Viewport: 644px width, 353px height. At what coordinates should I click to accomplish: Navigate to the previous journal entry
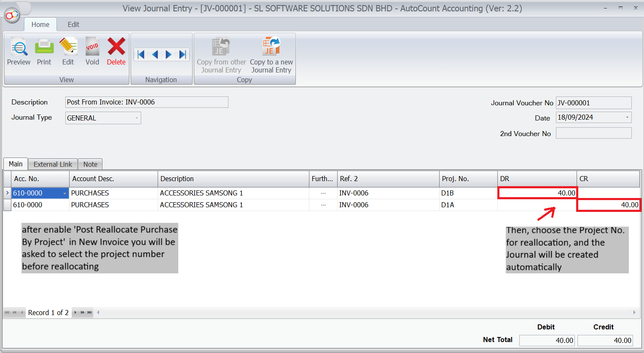coord(155,54)
